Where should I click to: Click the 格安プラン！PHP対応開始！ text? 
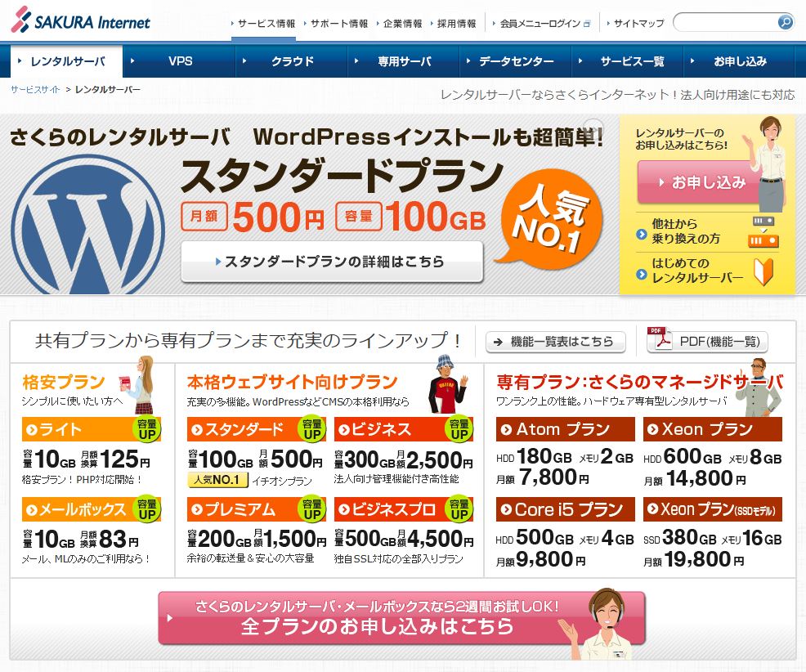tap(82, 480)
